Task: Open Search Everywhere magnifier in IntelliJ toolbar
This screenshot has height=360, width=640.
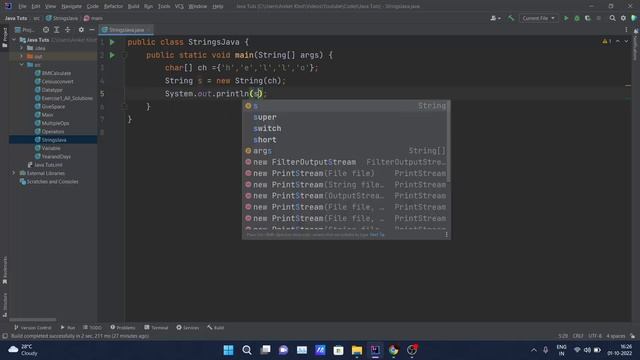Action: (x=612, y=18)
